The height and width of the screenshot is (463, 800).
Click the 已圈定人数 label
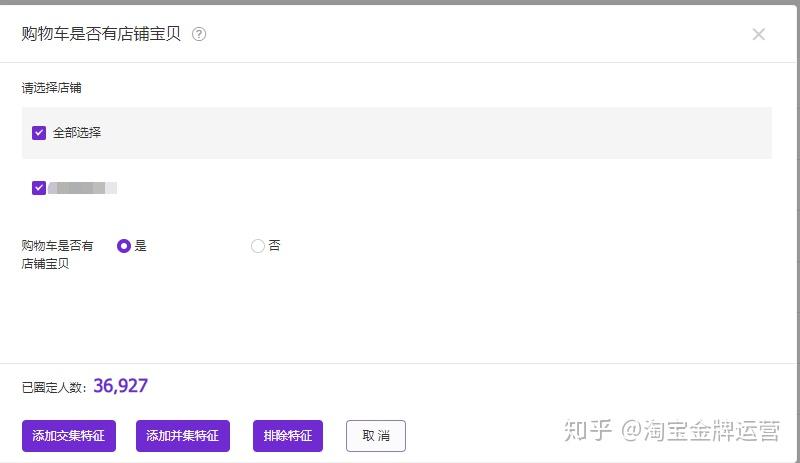pyautogui.click(x=54, y=387)
